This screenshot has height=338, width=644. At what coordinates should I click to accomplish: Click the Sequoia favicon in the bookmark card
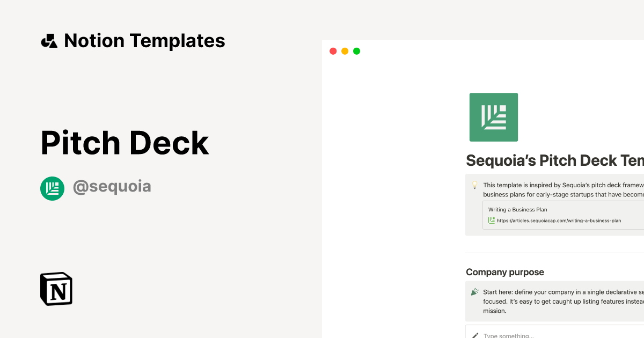point(491,221)
